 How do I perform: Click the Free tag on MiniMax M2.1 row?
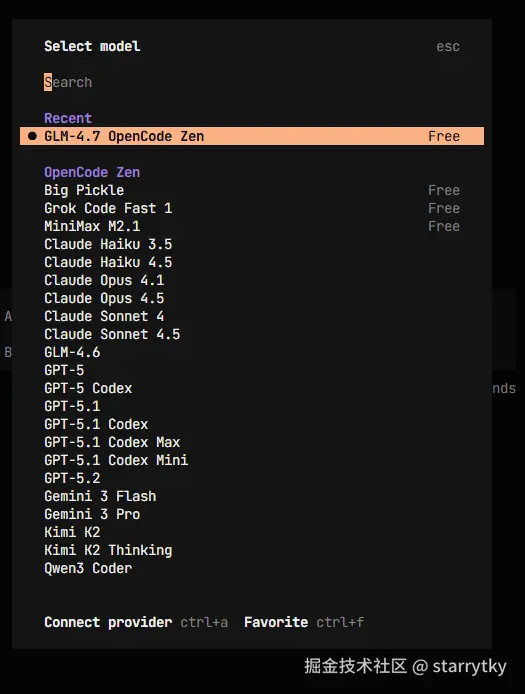[x=444, y=226]
